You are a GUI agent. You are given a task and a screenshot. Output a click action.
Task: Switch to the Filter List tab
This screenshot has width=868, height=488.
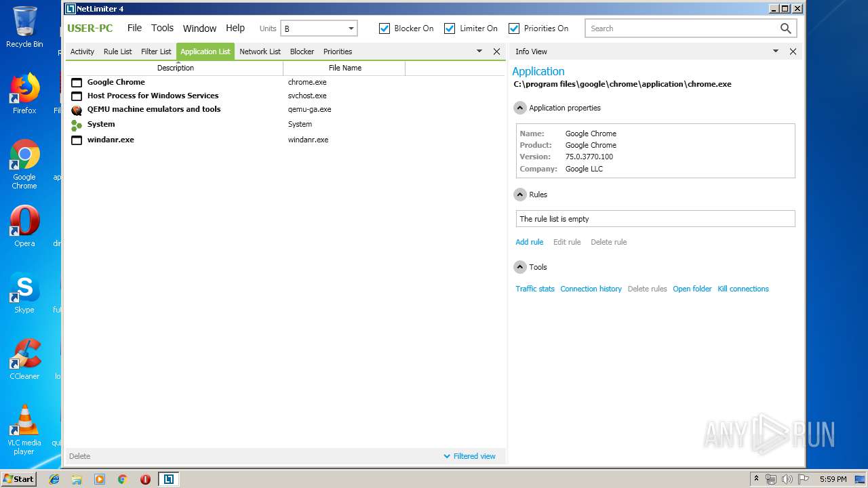point(156,52)
